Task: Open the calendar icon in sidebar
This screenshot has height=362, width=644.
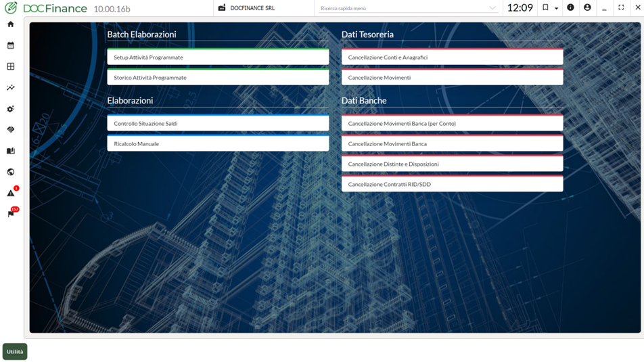Action: pos(11,45)
